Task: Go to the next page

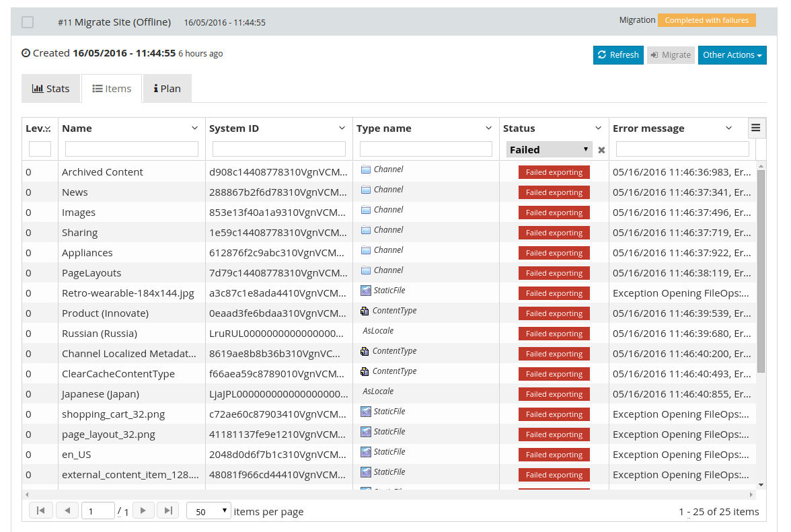Action: pyautogui.click(x=143, y=511)
